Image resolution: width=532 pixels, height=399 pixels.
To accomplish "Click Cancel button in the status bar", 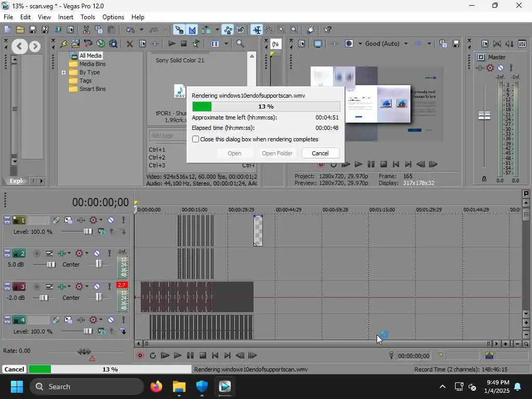I will pyautogui.click(x=14, y=369).
